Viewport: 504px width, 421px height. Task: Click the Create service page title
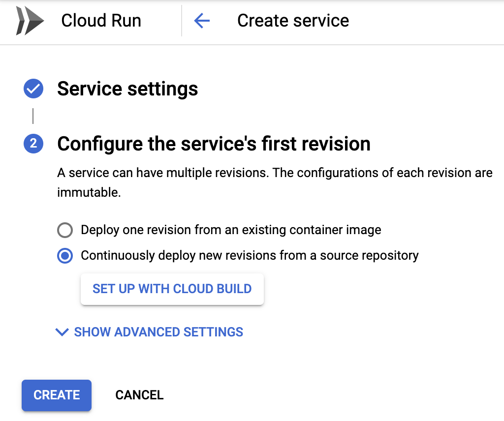point(293,21)
